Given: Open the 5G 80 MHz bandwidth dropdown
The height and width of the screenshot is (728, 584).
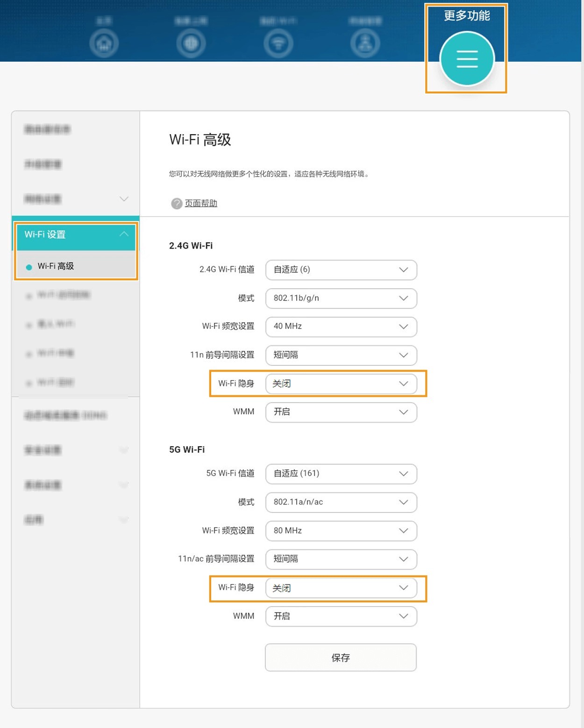Looking at the screenshot, I should click(x=341, y=531).
